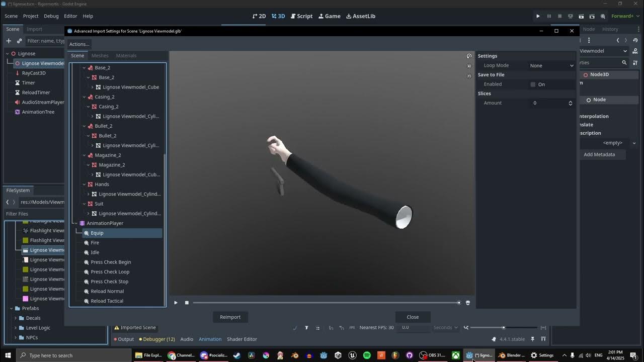Open taskbar Settings app
This screenshot has height=362, width=644.
point(542,355)
